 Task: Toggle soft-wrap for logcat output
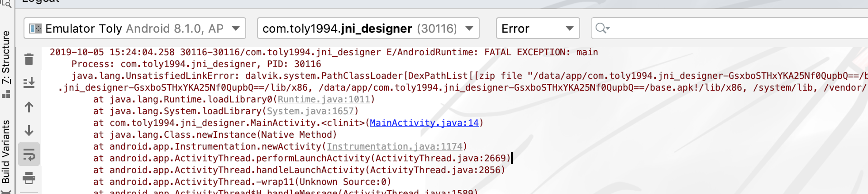click(29, 155)
